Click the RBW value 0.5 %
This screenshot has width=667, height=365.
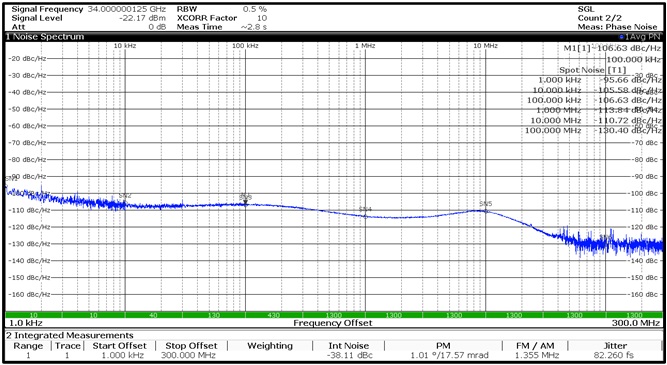pyautogui.click(x=255, y=9)
